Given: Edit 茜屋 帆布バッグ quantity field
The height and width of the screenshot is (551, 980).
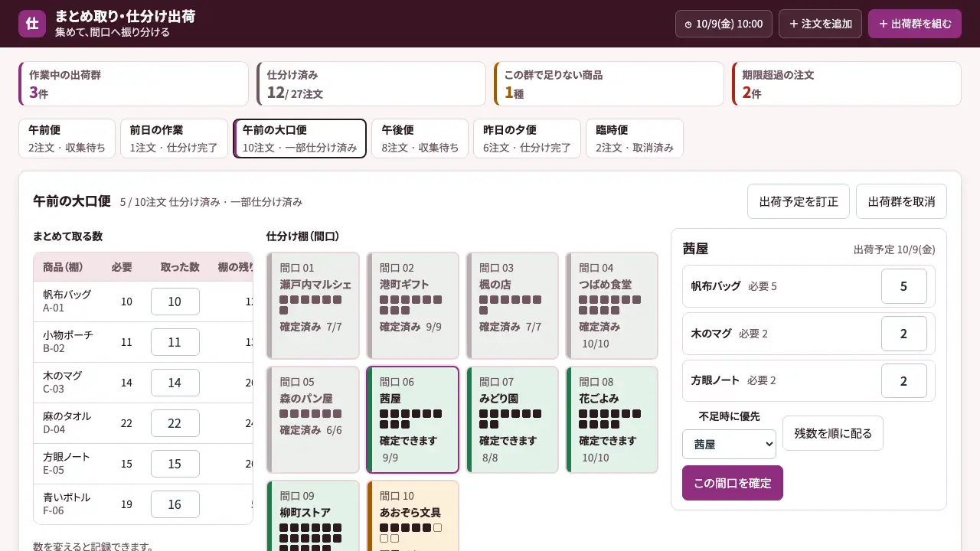Looking at the screenshot, I should point(904,286).
